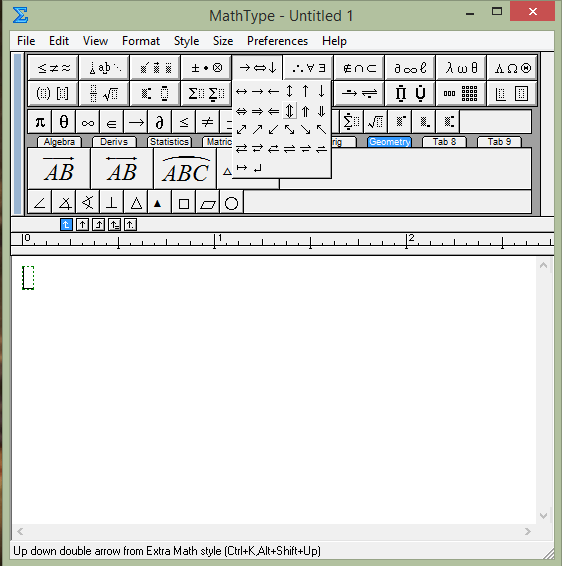Insert the left double arrow symbol

click(274, 112)
